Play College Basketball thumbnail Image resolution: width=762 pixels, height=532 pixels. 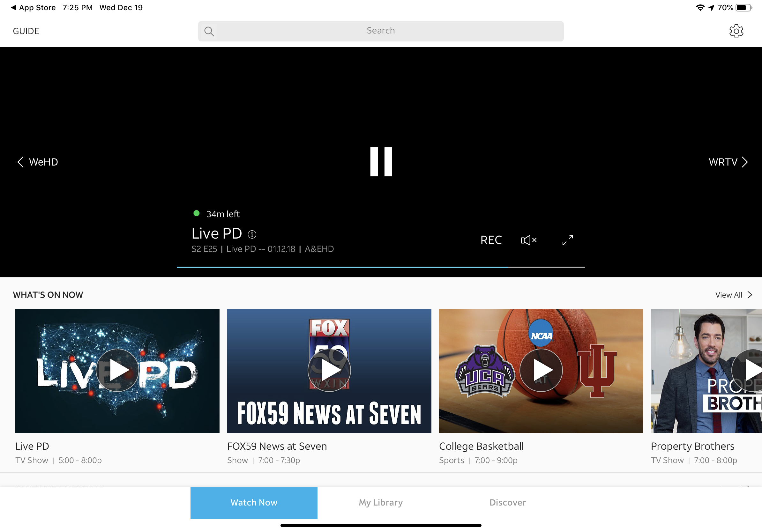point(541,370)
